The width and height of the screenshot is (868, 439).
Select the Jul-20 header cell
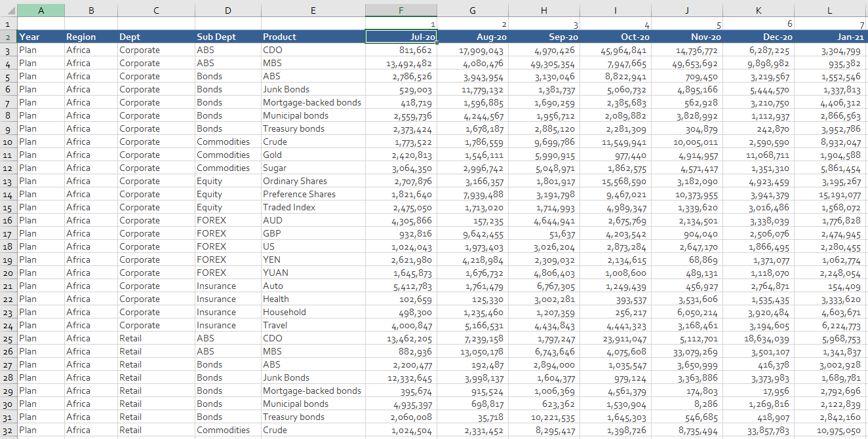[x=401, y=37]
